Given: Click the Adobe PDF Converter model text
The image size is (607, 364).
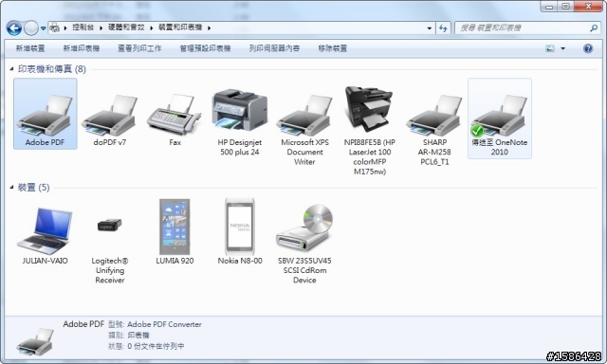Looking at the screenshot, I should (164, 324).
